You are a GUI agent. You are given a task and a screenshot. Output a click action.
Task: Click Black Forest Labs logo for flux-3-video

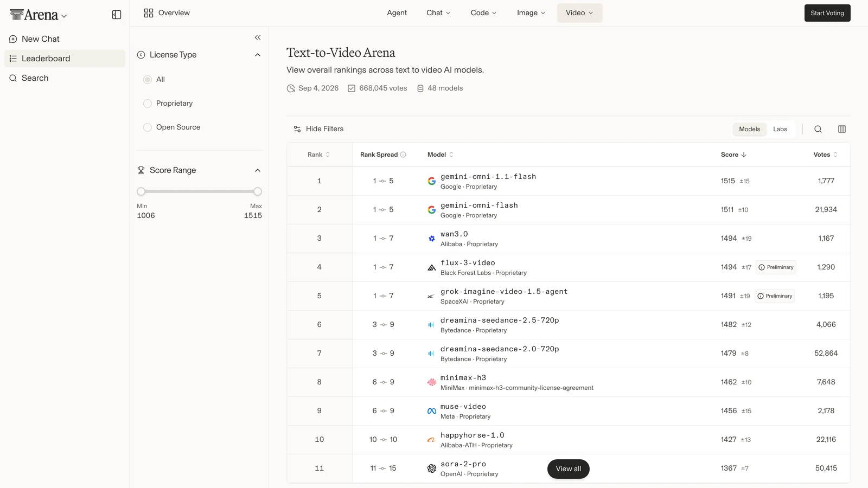coord(432,267)
